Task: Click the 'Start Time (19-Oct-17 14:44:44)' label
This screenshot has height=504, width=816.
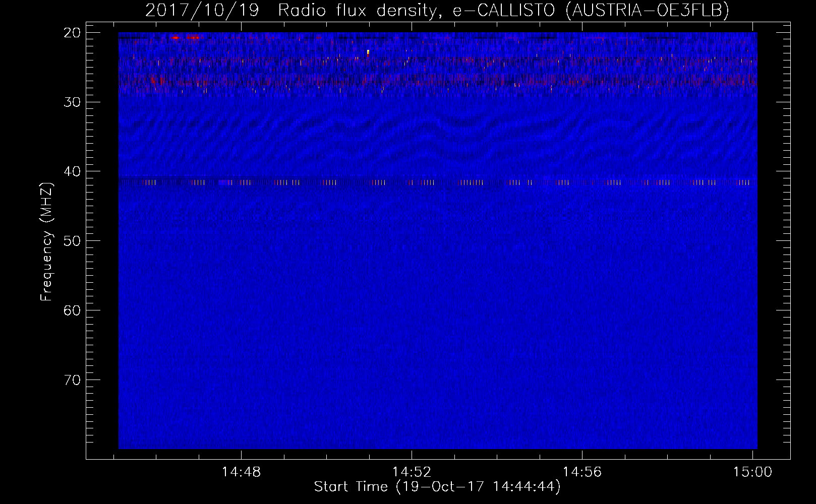Action: (x=437, y=487)
